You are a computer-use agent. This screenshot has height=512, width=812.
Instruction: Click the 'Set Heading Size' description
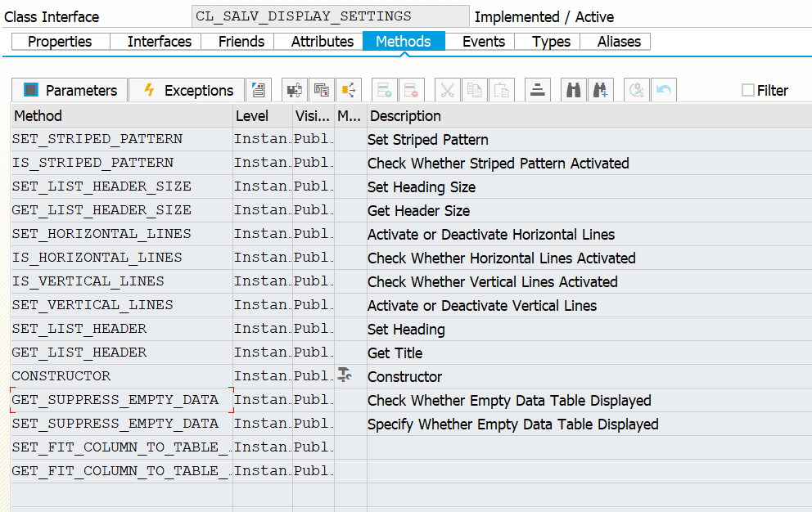422,187
